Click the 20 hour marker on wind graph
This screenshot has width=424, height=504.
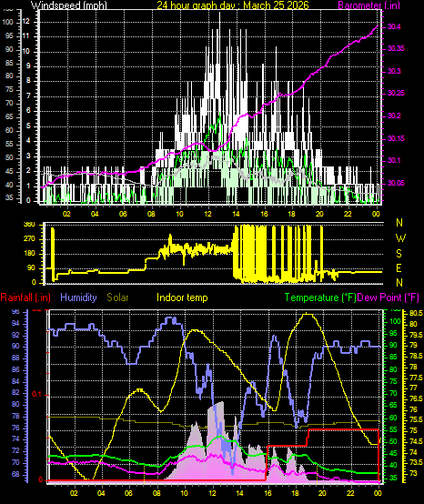[x=319, y=214]
